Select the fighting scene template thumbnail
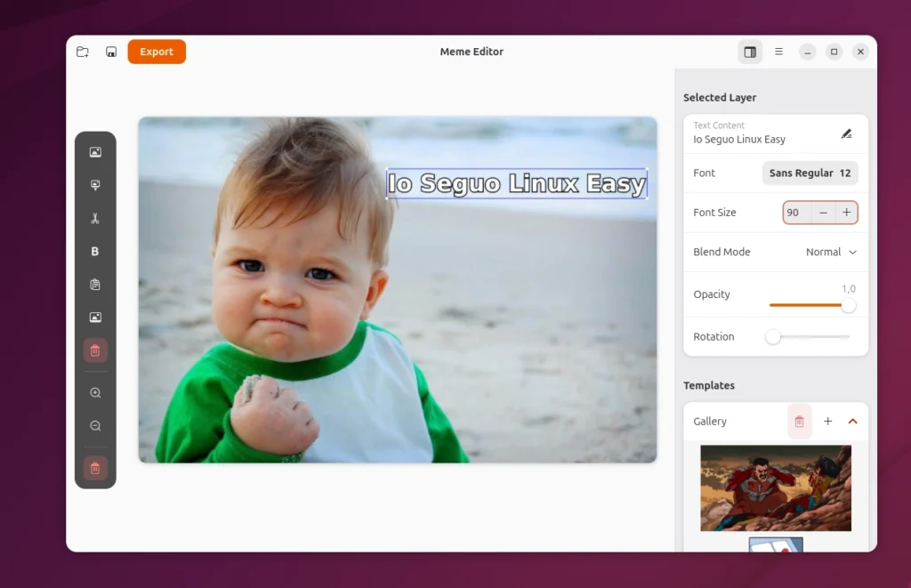The image size is (911, 588). [775, 487]
